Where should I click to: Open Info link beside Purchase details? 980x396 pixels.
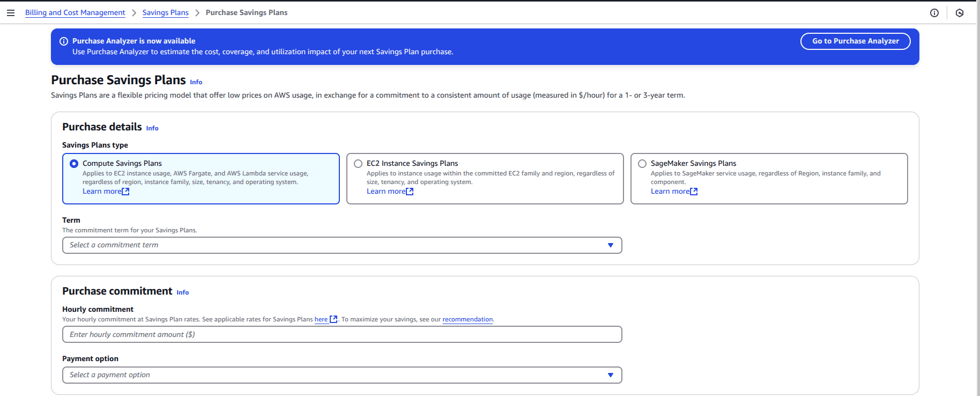coord(152,128)
